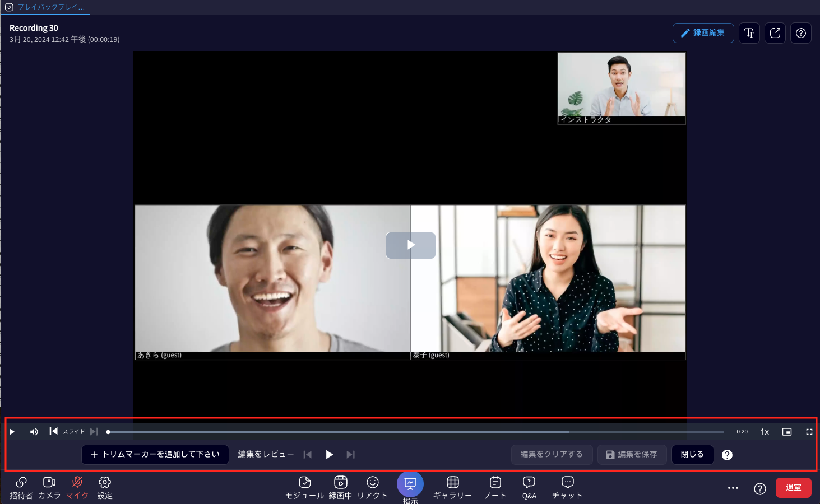The width and height of the screenshot is (820, 504).
Task: Toggle the カメラ camera
Action: coord(49,488)
